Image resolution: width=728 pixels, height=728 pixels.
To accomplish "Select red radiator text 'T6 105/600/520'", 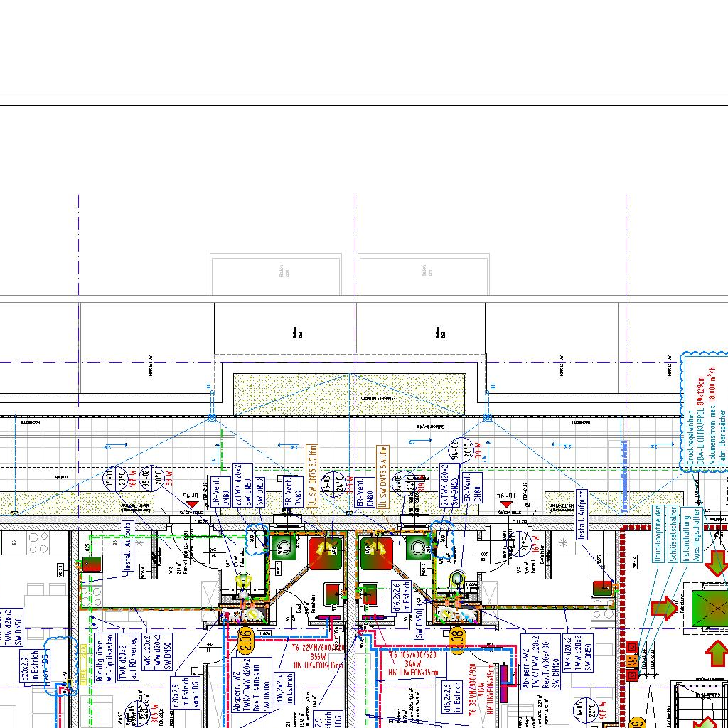I will click(x=413, y=655).
